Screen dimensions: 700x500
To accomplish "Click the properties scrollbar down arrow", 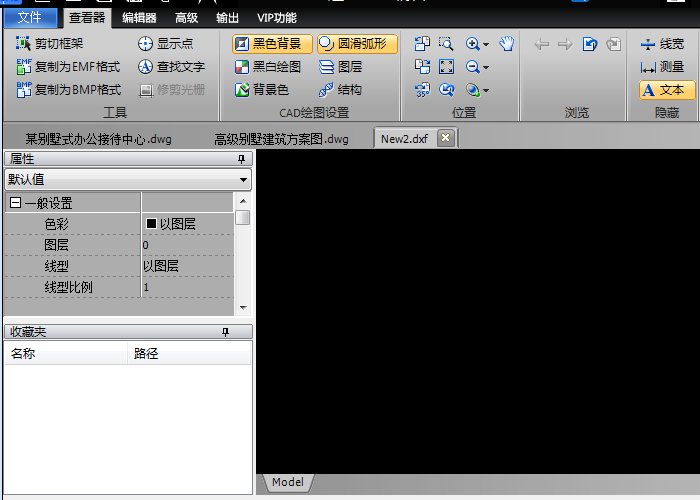I will click(x=243, y=308).
